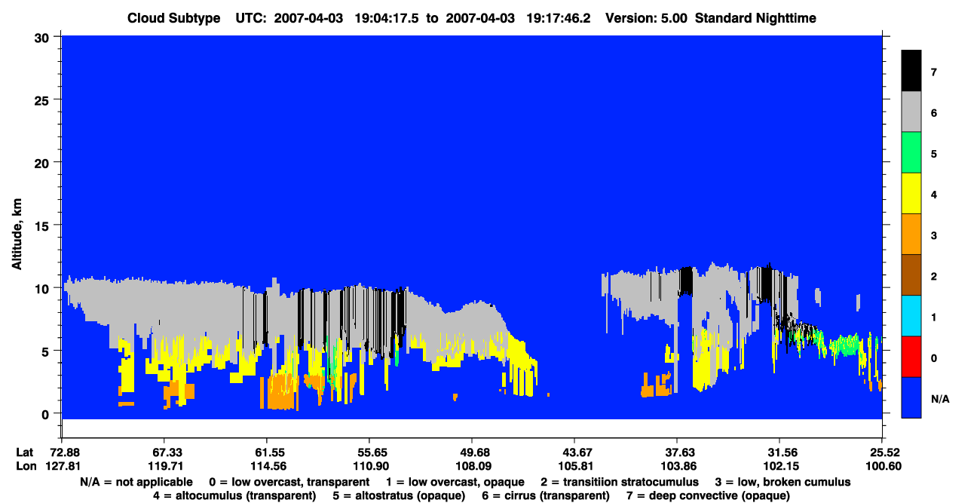Screen dimensions: 980x503
Task: Click the 'Lon' row label
Action: pos(25,466)
